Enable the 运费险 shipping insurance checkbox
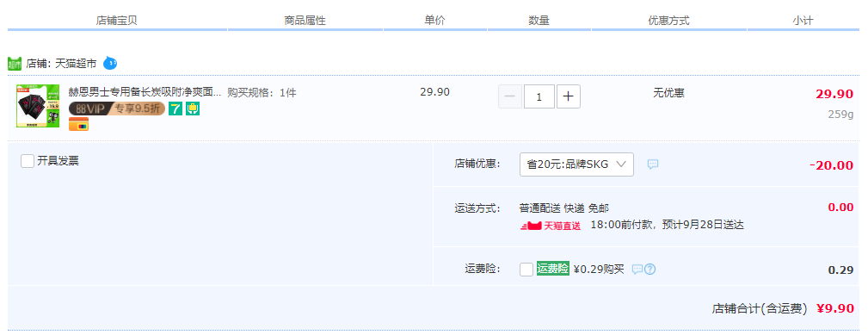Screen dimensions: 868x335 [526, 270]
